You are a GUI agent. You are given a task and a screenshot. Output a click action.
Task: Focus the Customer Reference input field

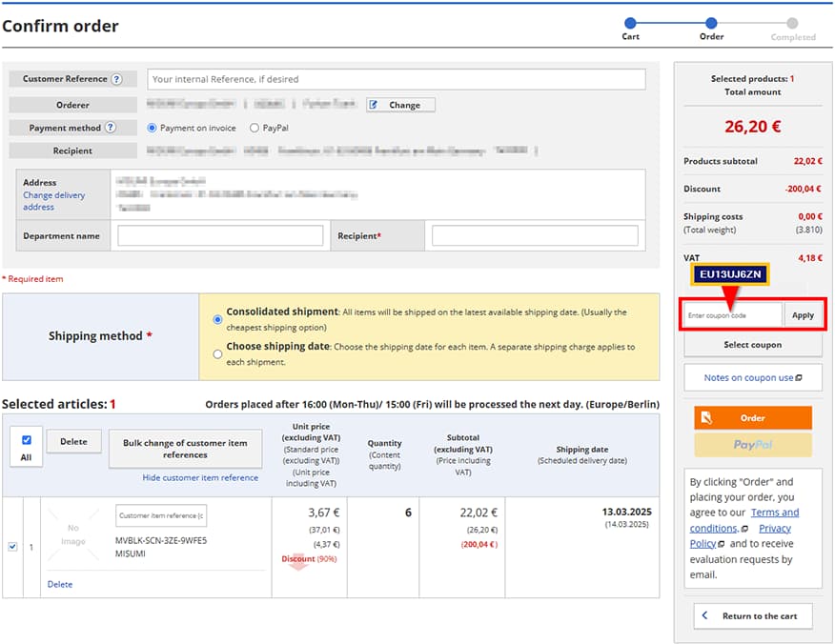coord(397,79)
